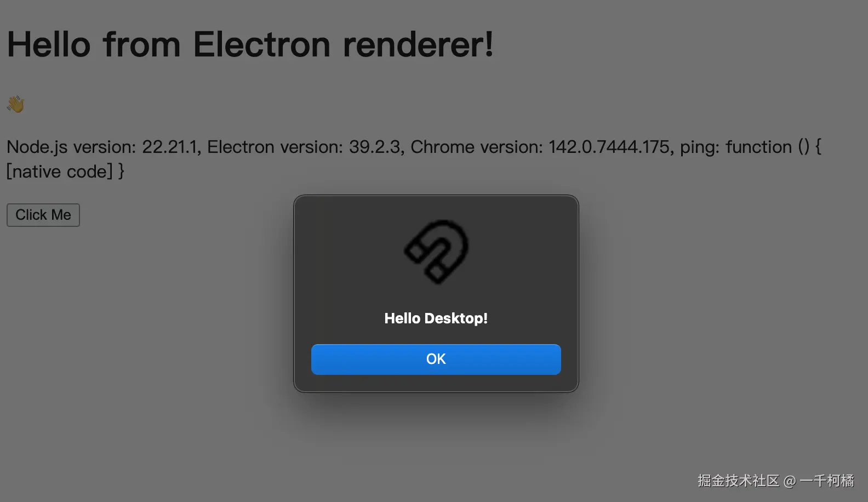Click the word from in the heading
The height and width of the screenshot is (502, 868).
142,44
